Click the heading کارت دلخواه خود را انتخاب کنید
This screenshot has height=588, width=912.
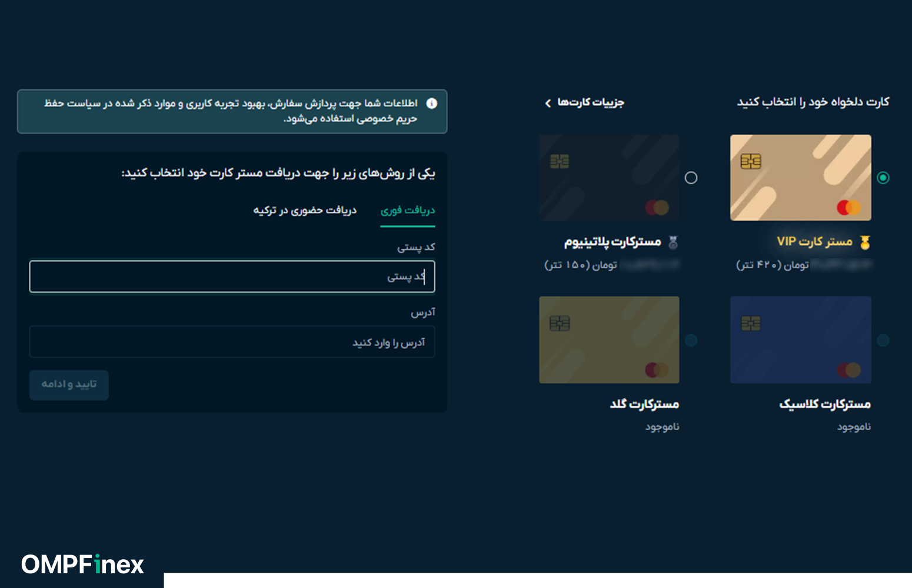[x=813, y=102]
